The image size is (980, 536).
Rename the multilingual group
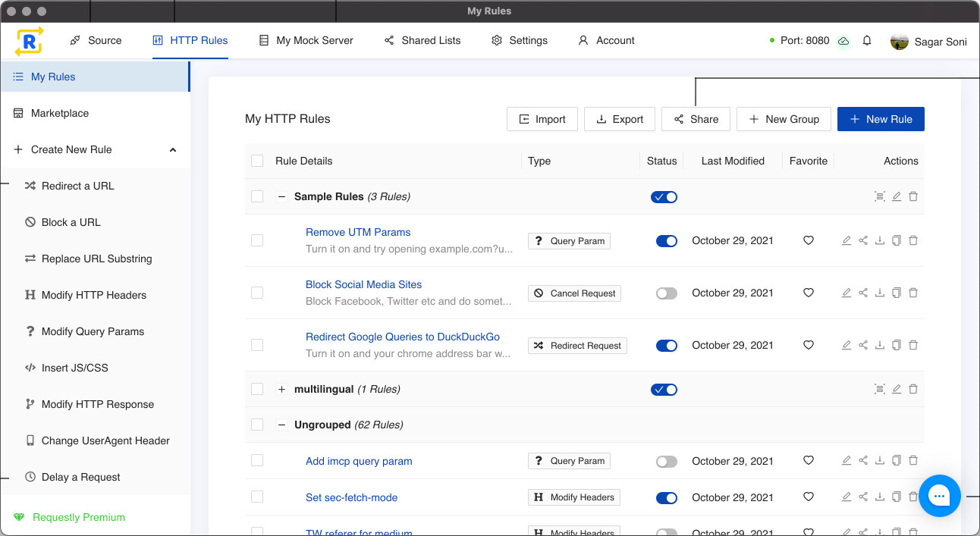[x=897, y=389]
